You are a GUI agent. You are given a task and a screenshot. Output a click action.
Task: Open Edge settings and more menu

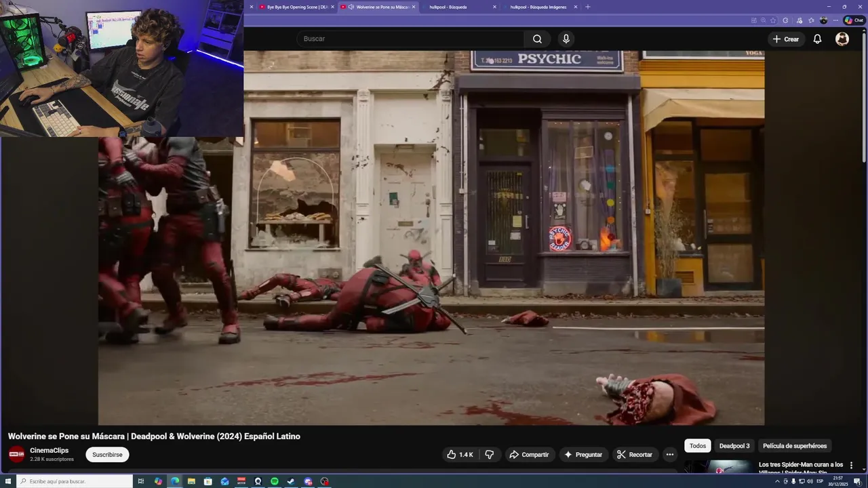pyautogui.click(x=835, y=20)
